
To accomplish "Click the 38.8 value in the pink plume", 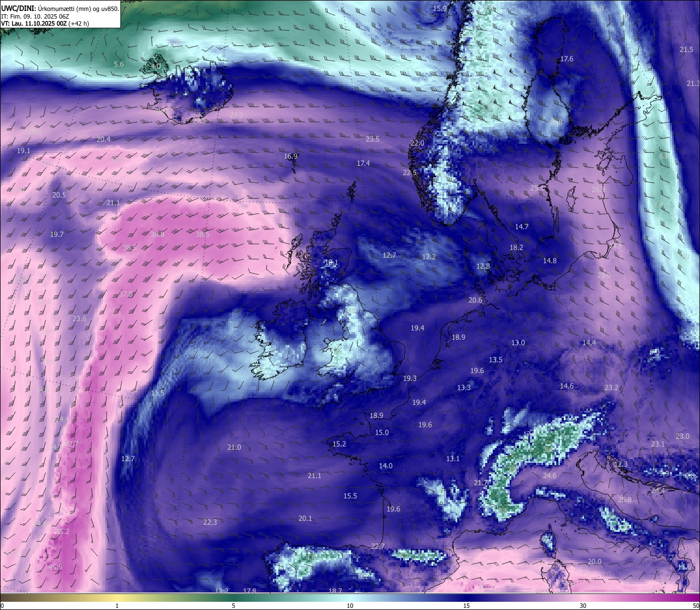I will (x=157, y=234).
